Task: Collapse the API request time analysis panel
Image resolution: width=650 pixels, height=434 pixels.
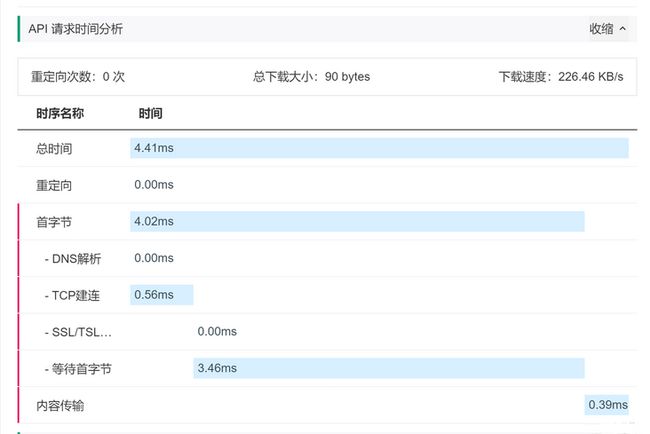Action: coord(608,29)
